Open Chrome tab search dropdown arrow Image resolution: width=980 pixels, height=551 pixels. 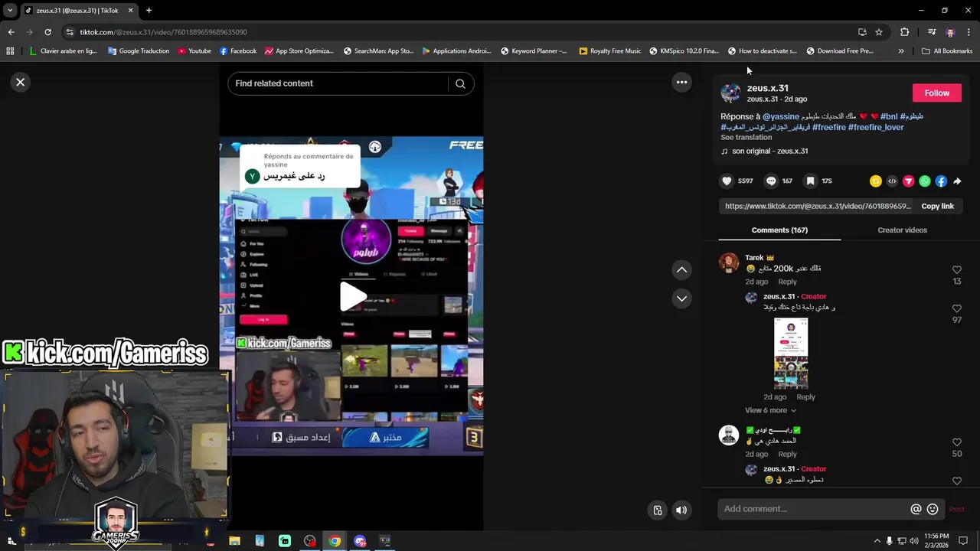(x=10, y=11)
